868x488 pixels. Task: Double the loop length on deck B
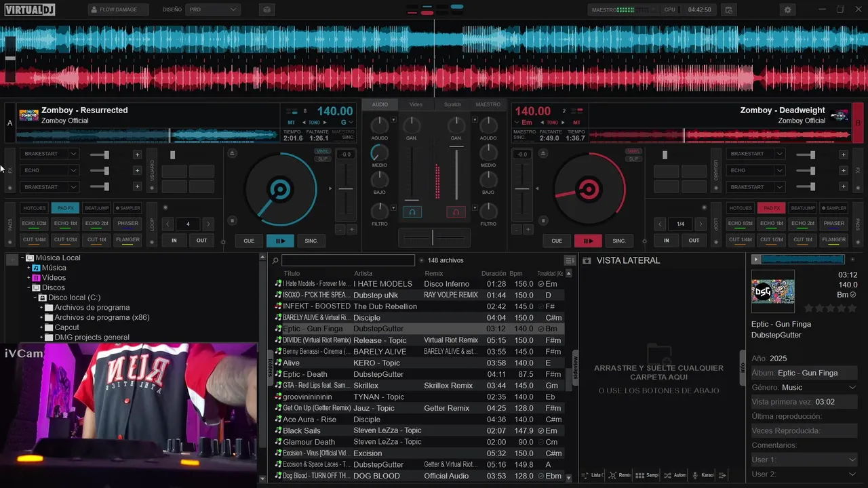[x=701, y=224]
